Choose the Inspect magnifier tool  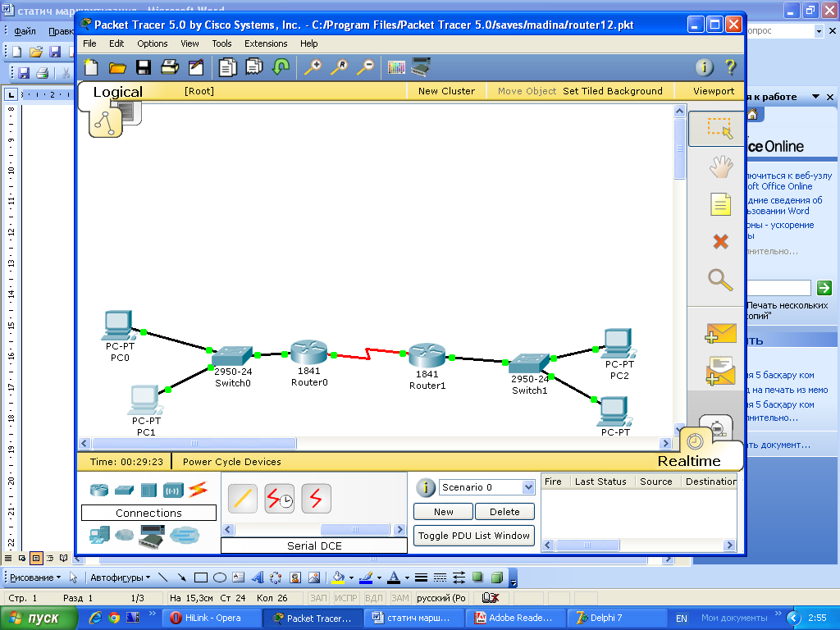click(x=720, y=280)
